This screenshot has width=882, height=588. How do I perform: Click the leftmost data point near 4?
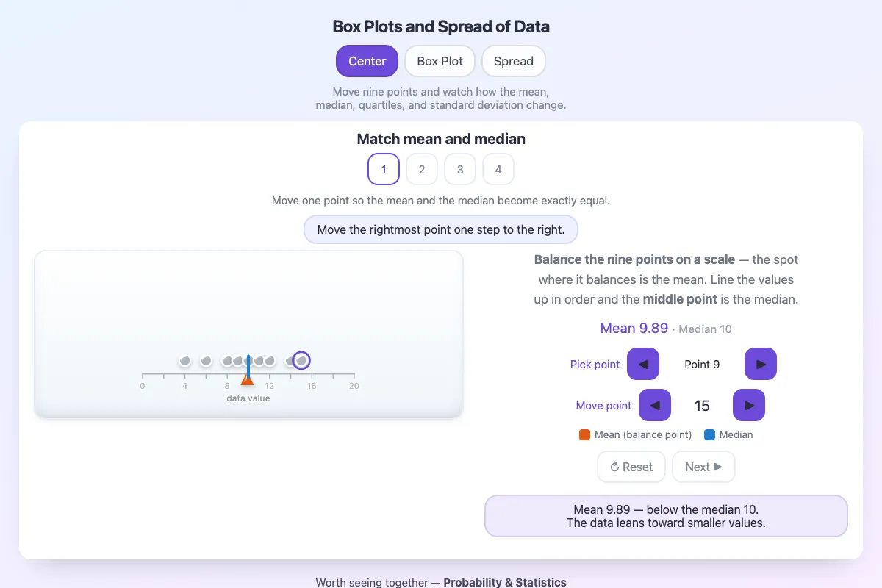coord(184,360)
